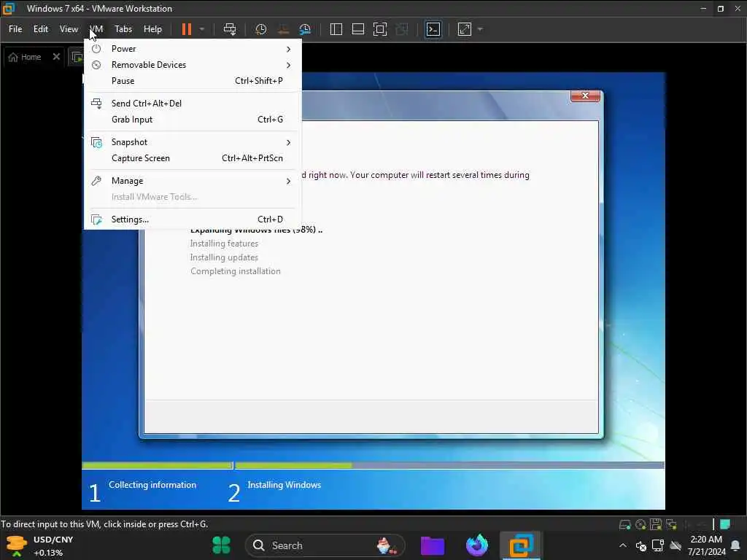Open the View menu

click(x=69, y=29)
